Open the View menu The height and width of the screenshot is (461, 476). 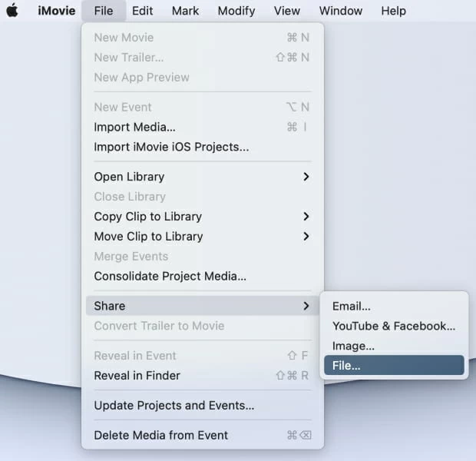287,11
